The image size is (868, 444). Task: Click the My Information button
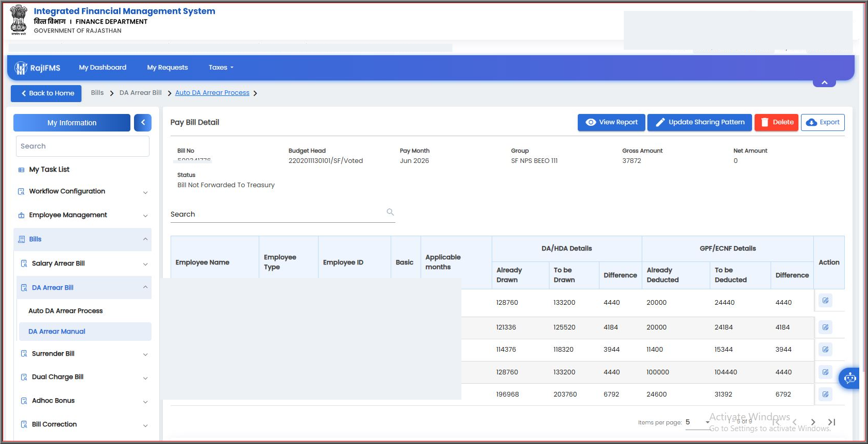coord(72,123)
